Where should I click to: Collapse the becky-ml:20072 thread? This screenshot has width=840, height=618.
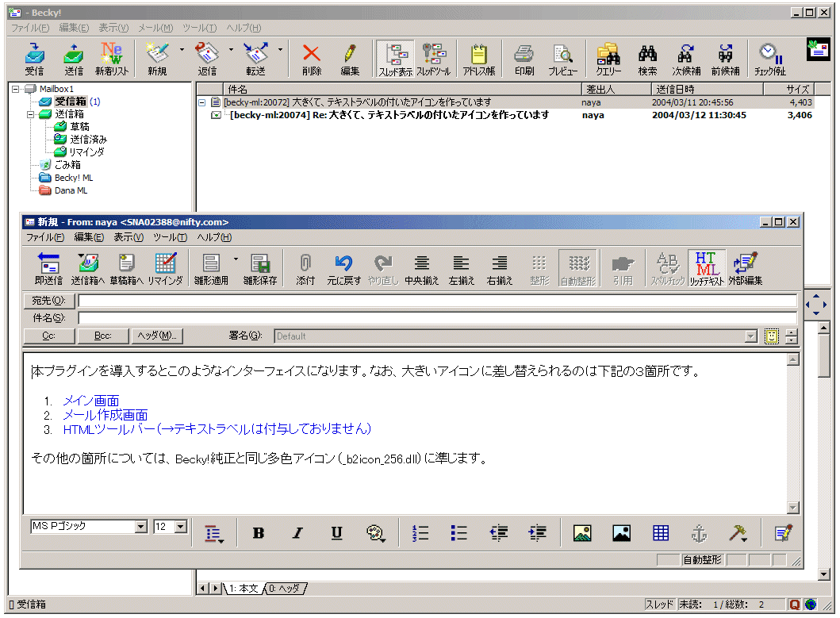[202, 102]
